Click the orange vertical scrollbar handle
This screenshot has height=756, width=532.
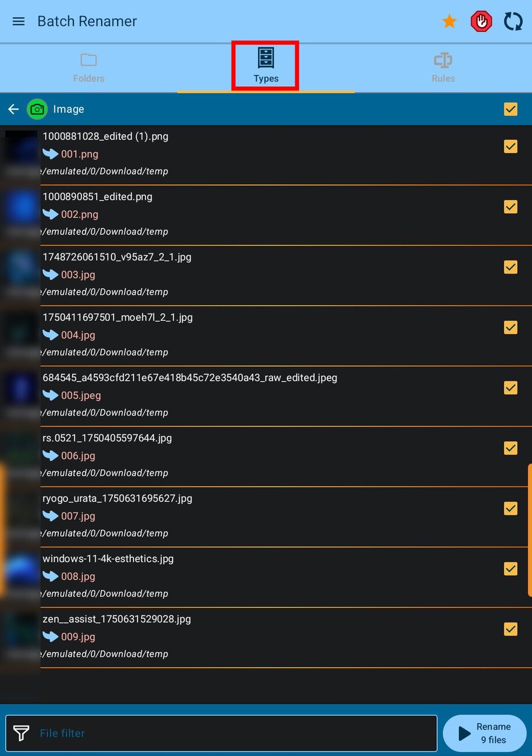pos(529,530)
